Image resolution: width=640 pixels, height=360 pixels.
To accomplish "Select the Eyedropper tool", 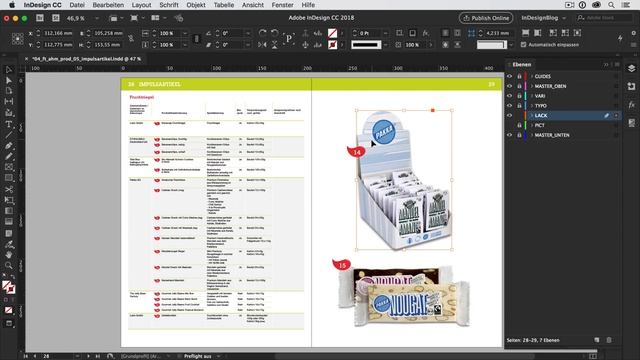I will 9,244.
